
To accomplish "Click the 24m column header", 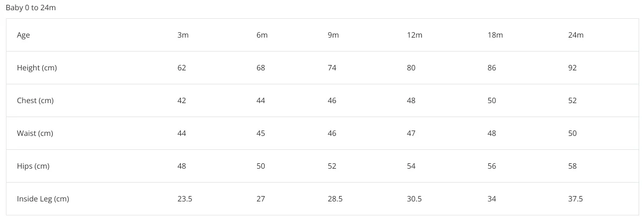I will (x=576, y=35).
